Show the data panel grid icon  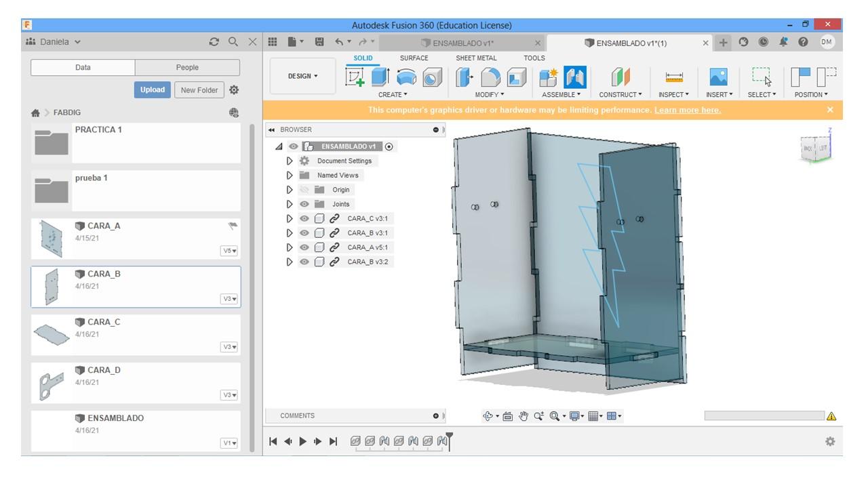272,42
